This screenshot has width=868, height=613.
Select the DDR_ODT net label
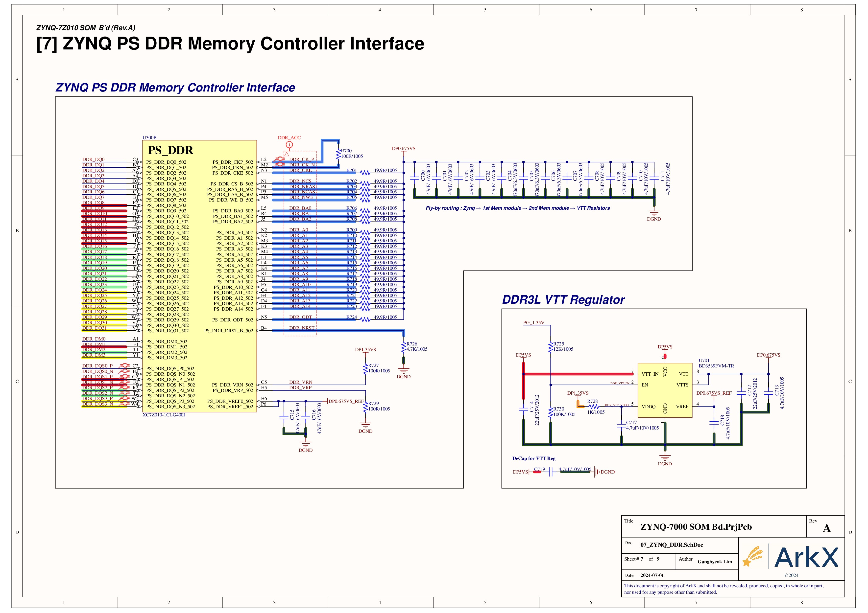pyautogui.click(x=301, y=317)
